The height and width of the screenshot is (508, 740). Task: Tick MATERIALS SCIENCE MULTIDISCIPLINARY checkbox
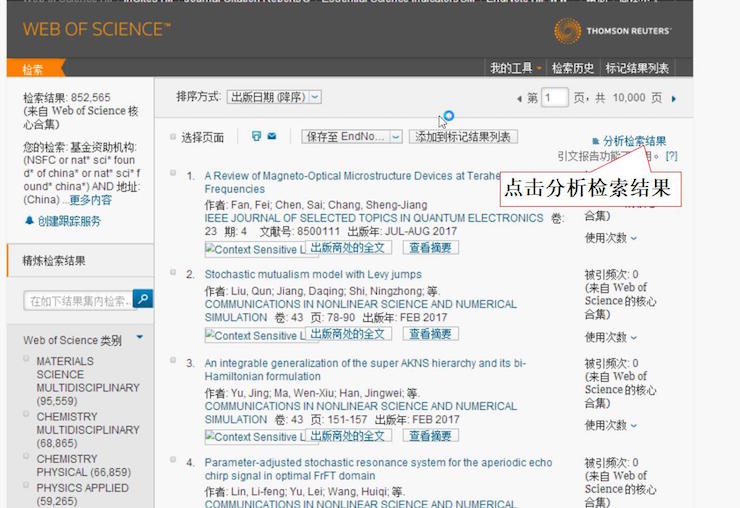tap(27, 359)
